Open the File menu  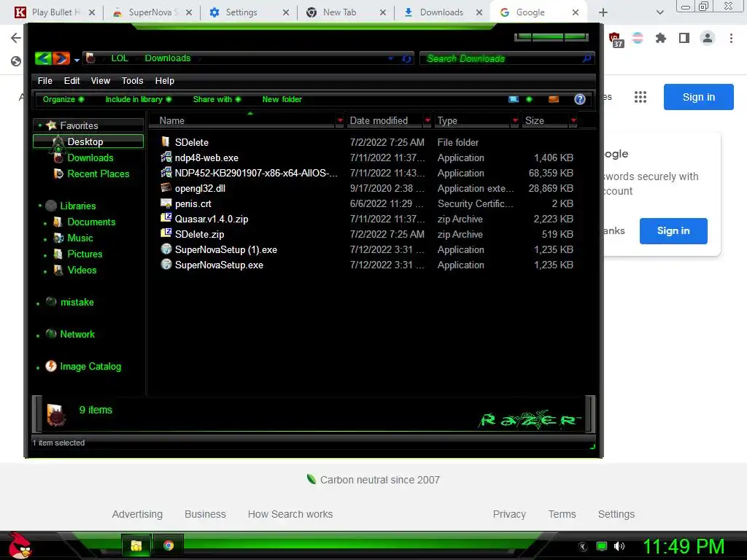click(x=44, y=80)
